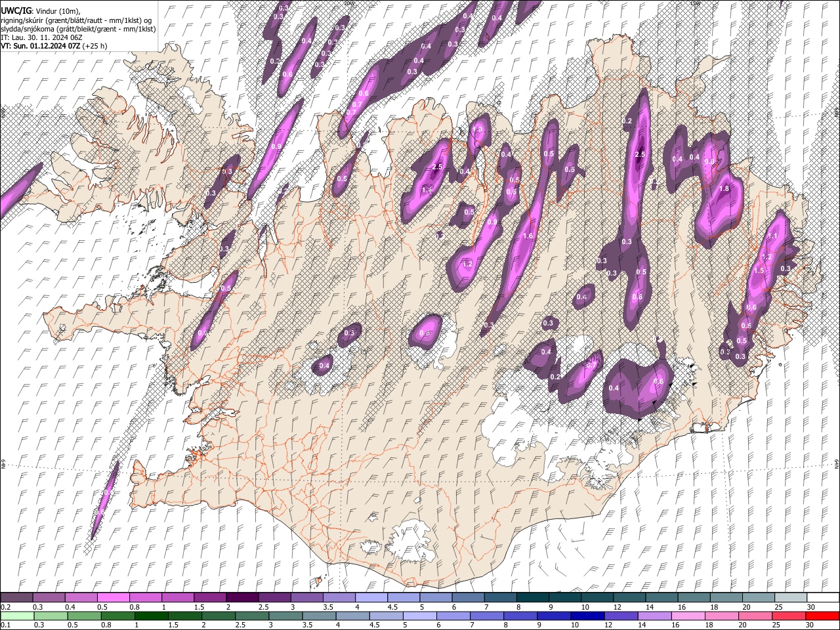Click the '64N' latitude label on right edge
The width and height of the screenshot is (840, 630).
(837, 463)
